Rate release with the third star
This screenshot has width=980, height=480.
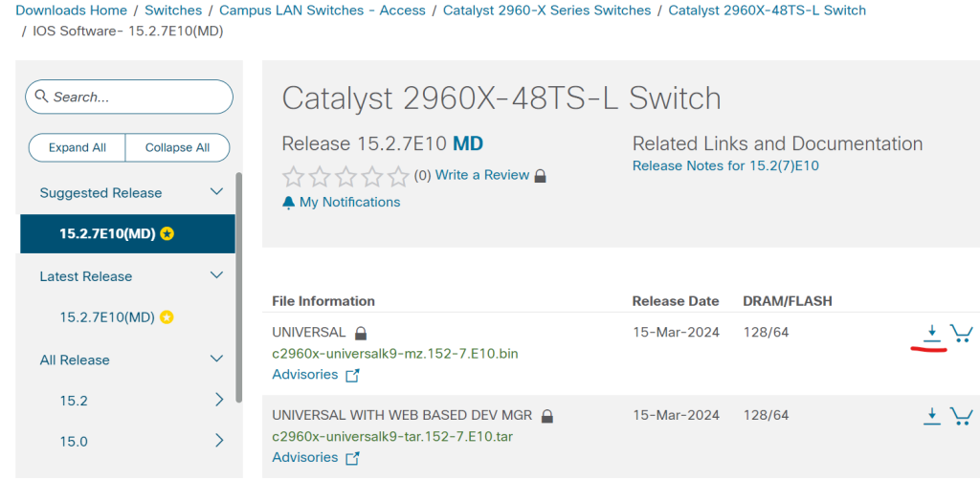(345, 176)
